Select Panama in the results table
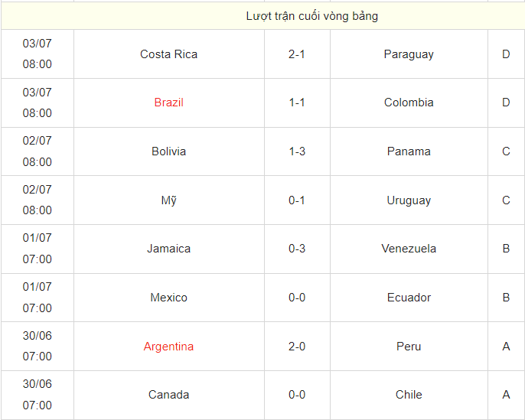This screenshot has height=420, width=525. 409,151
